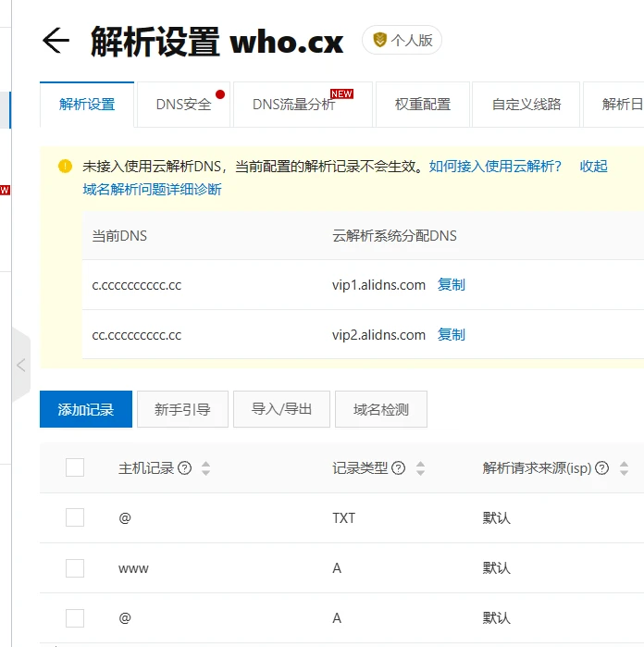Viewport: 644px width, 647px height.
Task: Toggle the select-all checkbox in table header
Action: (x=75, y=467)
